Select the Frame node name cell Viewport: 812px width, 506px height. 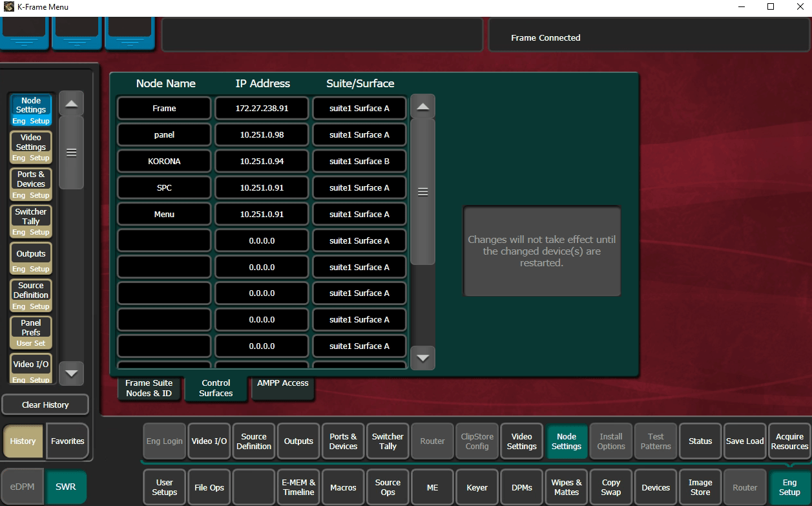pos(164,109)
